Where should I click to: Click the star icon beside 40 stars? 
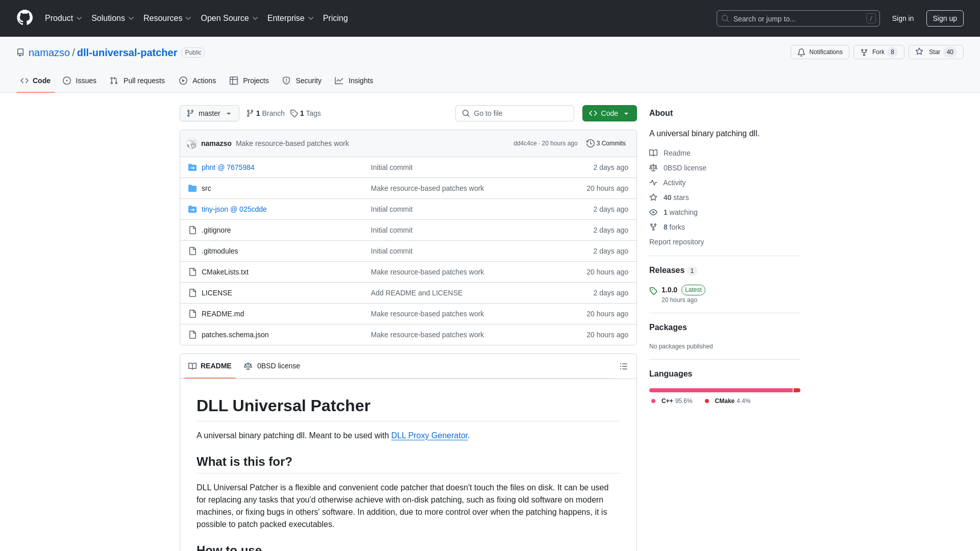[653, 197]
